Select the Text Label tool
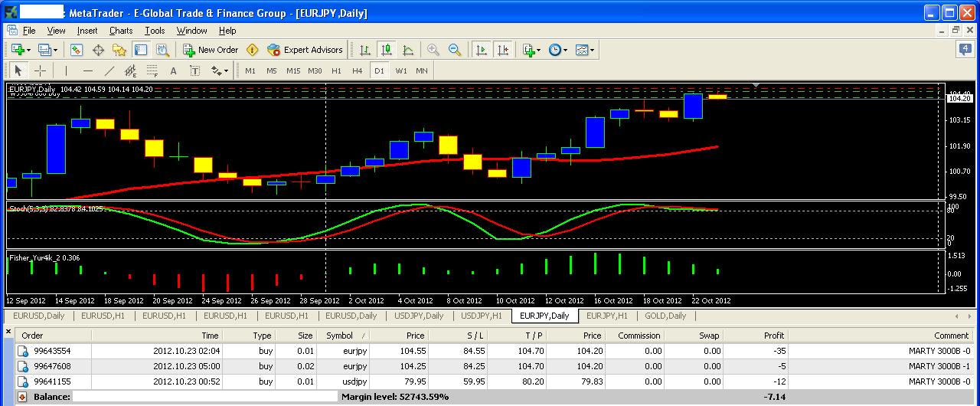The image size is (980, 406). coord(194,70)
